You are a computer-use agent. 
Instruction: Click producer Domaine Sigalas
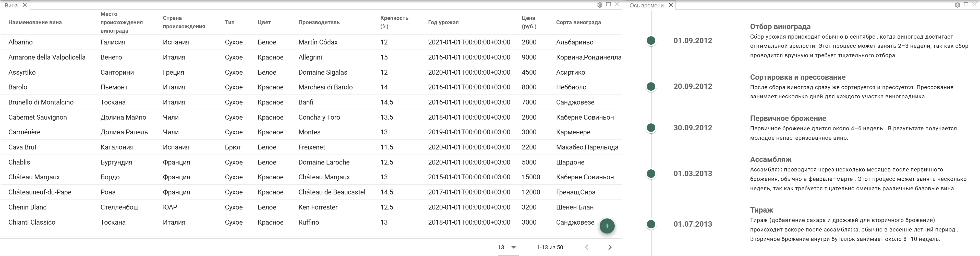(323, 72)
